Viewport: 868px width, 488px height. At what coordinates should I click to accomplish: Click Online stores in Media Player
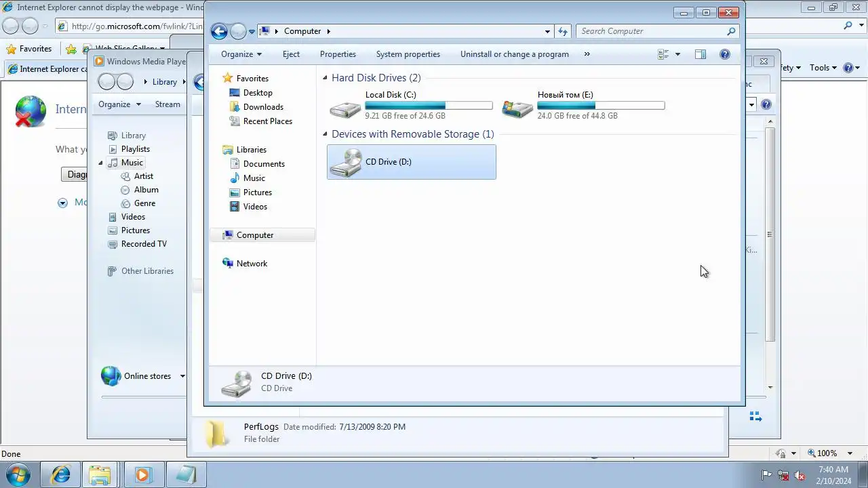pos(147,376)
